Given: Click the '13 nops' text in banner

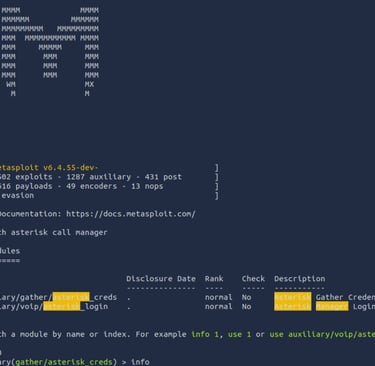Looking at the screenshot, I should tap(147, 186).
